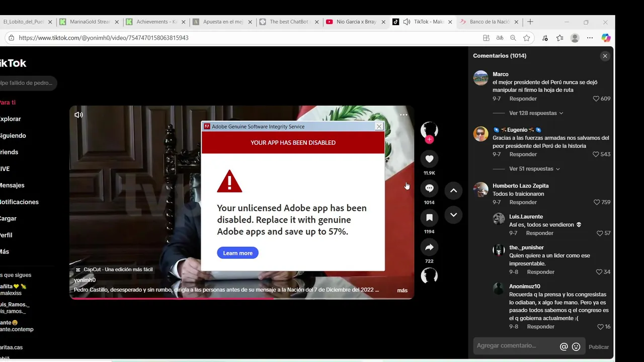Click the browser address bar URL

tap(104, 38)
